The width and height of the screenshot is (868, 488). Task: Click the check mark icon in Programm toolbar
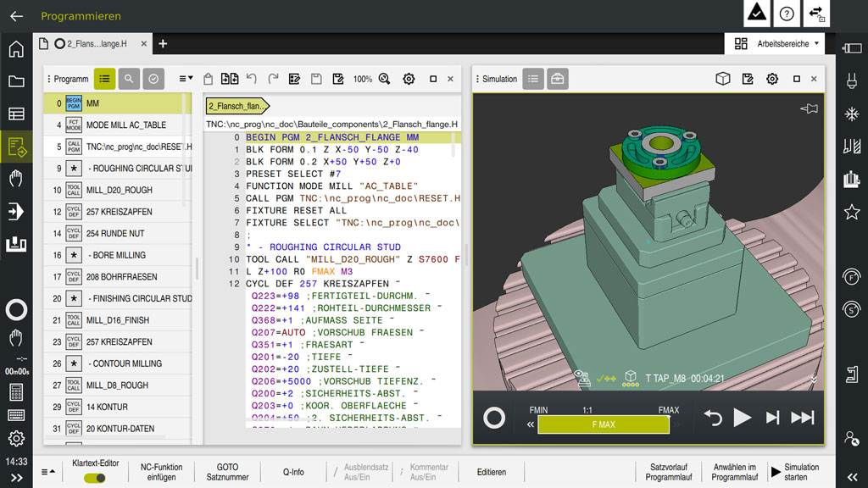pos(153,79)
